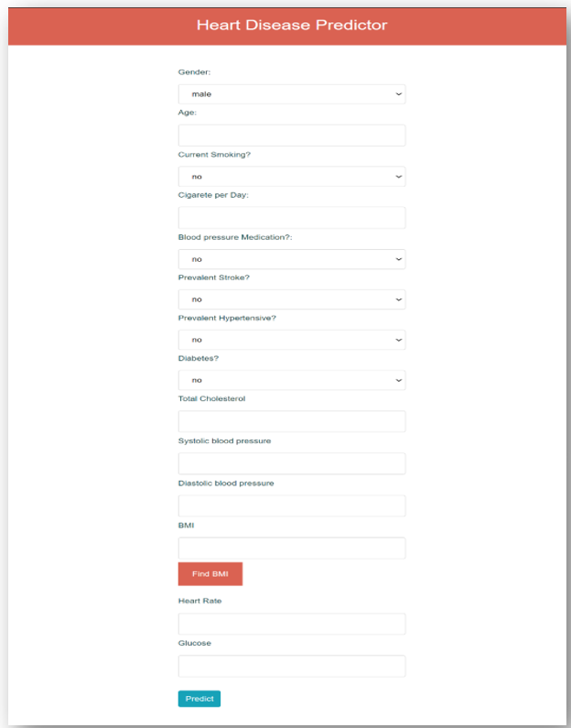Viewport: 571px width, 728px height.
Task: Click into the Glucose input field
Action: tap(292, 667)
